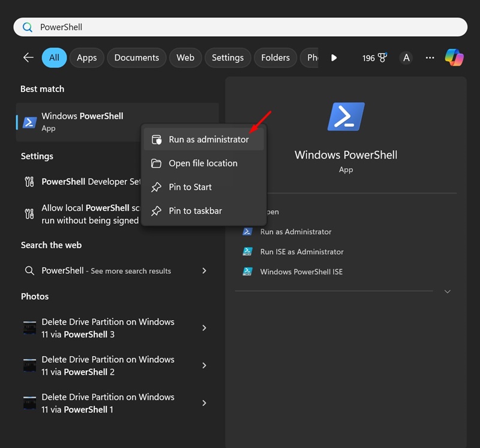Select Open file location in context menu
This screenshot has width=480, height=448.
pyautogui.click(x=203, y=163)
